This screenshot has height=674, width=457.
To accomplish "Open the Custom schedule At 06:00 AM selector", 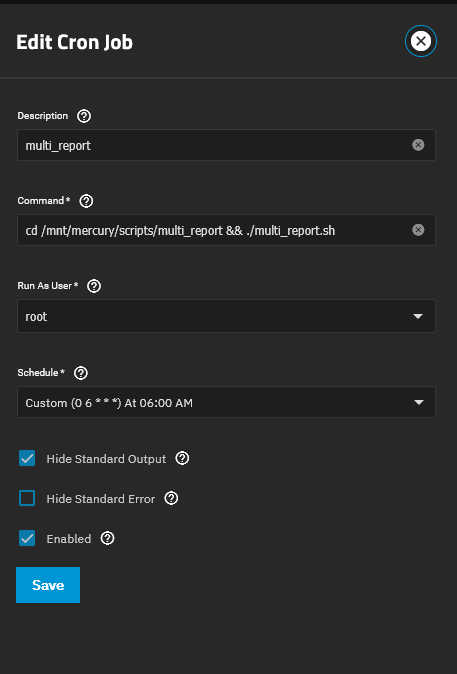I will [226, 402].
